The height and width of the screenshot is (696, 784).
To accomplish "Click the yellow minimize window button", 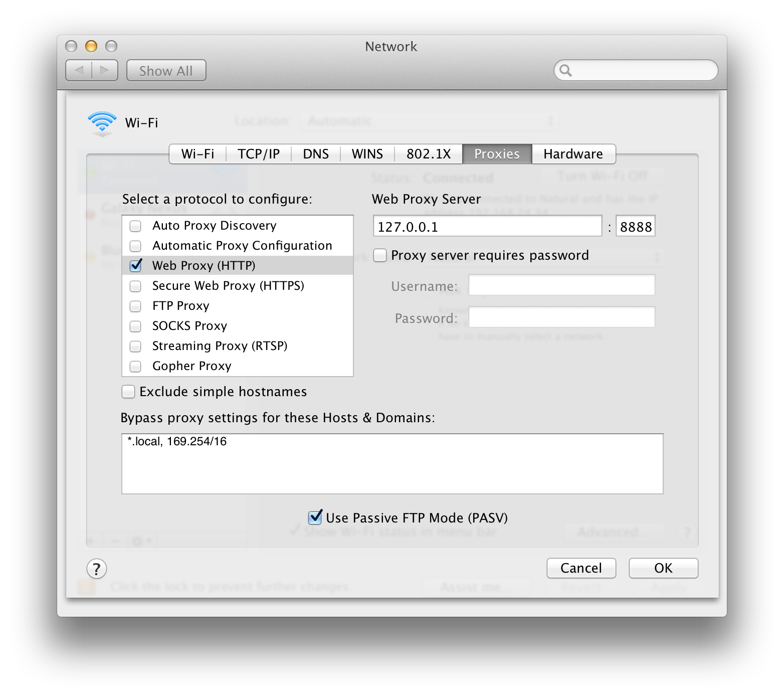I will point(91,46).
